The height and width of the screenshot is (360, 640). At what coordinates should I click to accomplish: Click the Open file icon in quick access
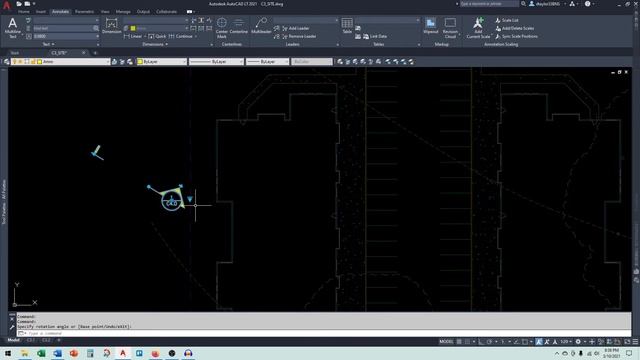(x=19, y=4)
